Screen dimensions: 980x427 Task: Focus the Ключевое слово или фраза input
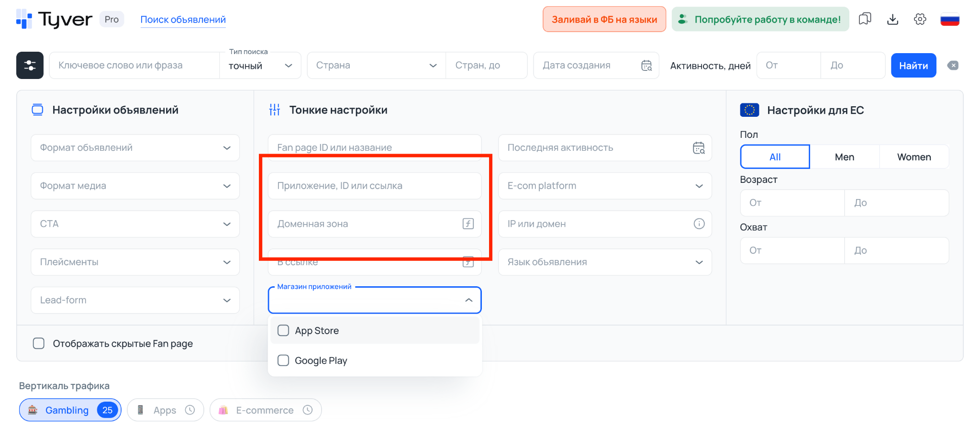click(x=134, y=66)
